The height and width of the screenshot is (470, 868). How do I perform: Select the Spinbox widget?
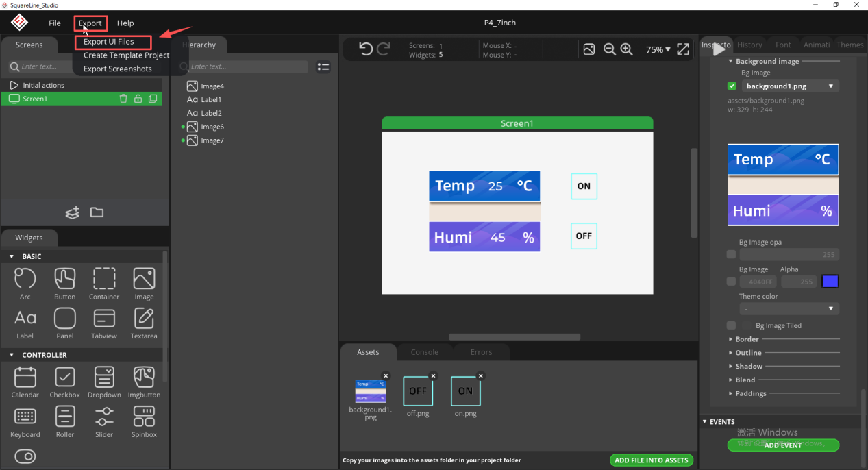(144, 421)
